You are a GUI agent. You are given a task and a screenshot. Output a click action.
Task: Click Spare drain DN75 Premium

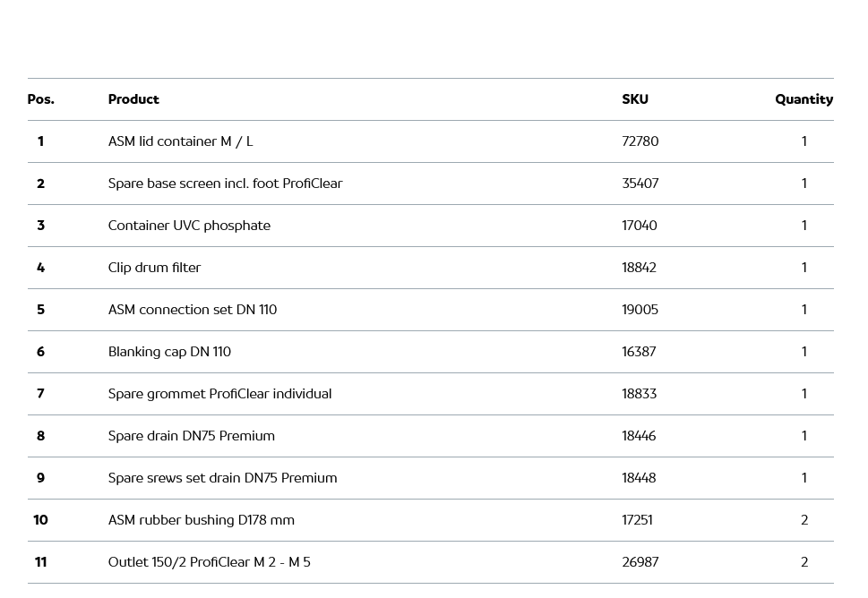[x=191, y=436]
